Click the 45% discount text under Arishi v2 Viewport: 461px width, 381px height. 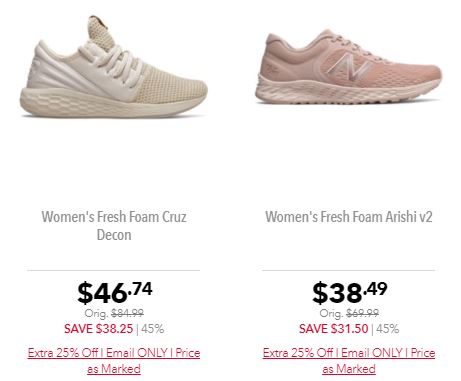click(x=388, y=329)
